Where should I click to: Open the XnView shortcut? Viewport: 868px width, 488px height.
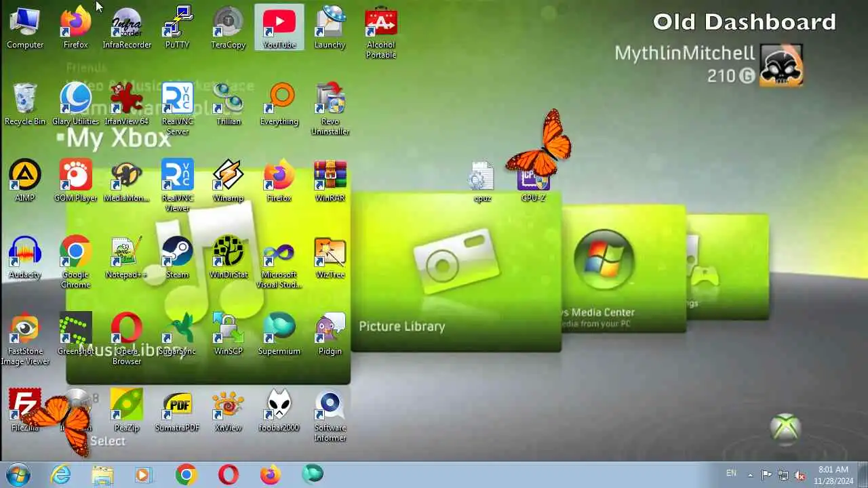(229, 411)
